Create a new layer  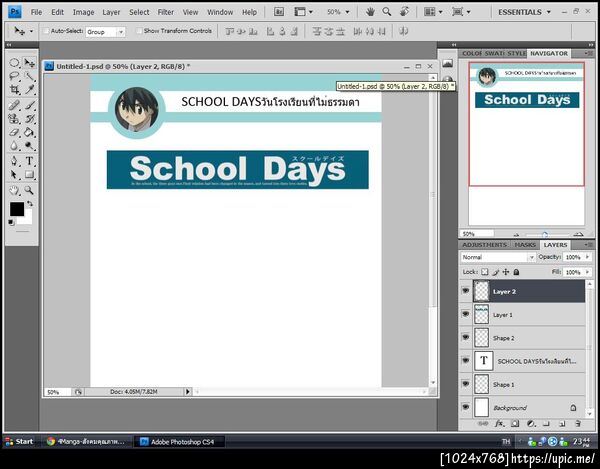pos(562,423)
